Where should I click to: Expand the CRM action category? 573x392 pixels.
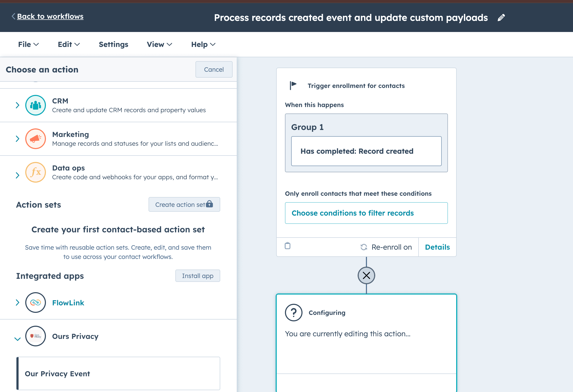tap(18, 105)
